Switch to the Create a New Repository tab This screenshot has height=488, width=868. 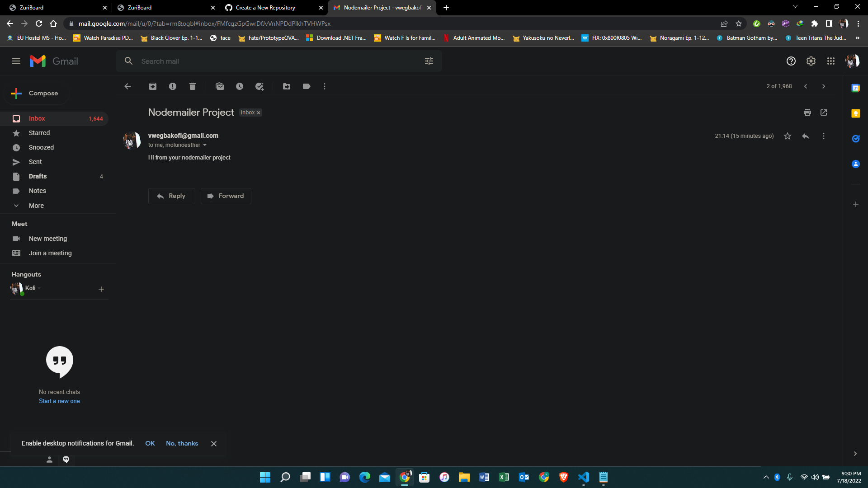pos(267,8)
